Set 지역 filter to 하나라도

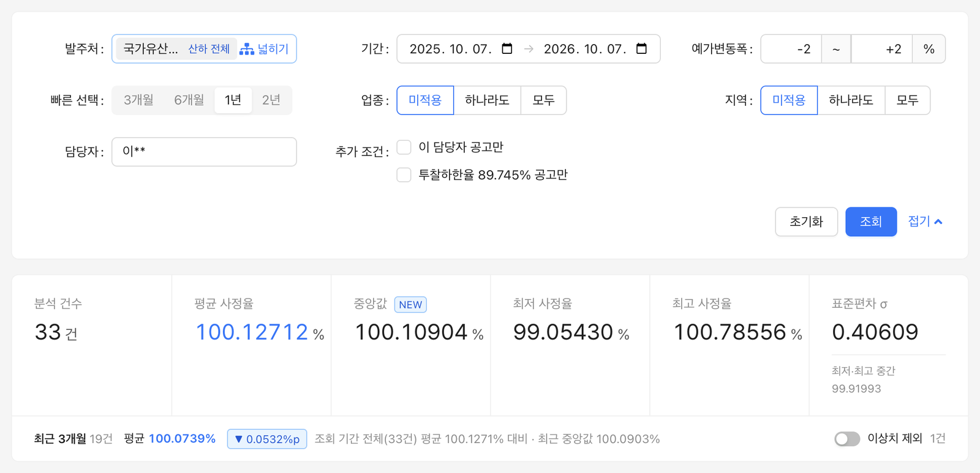tap(851, 100)
